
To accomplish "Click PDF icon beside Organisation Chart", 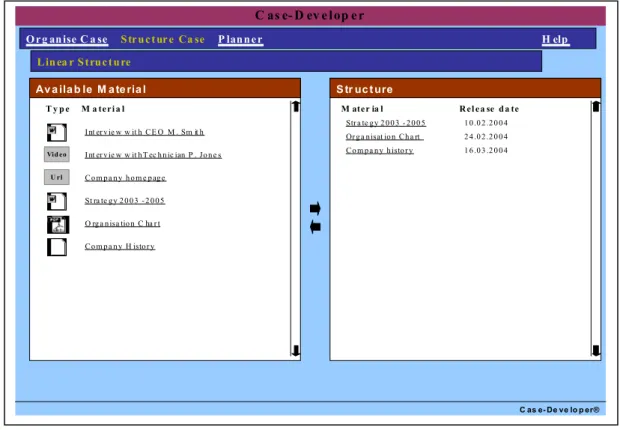I will [x=58, y=225].
